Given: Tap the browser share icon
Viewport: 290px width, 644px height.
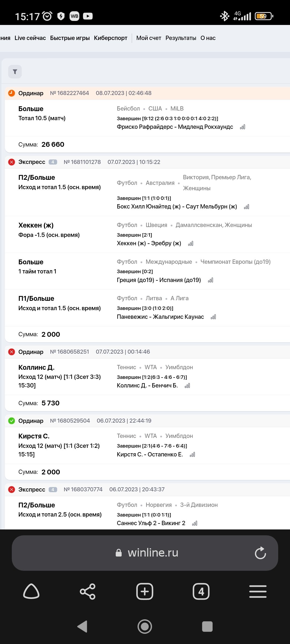Looking at the screenshot, I should point(88,592).
